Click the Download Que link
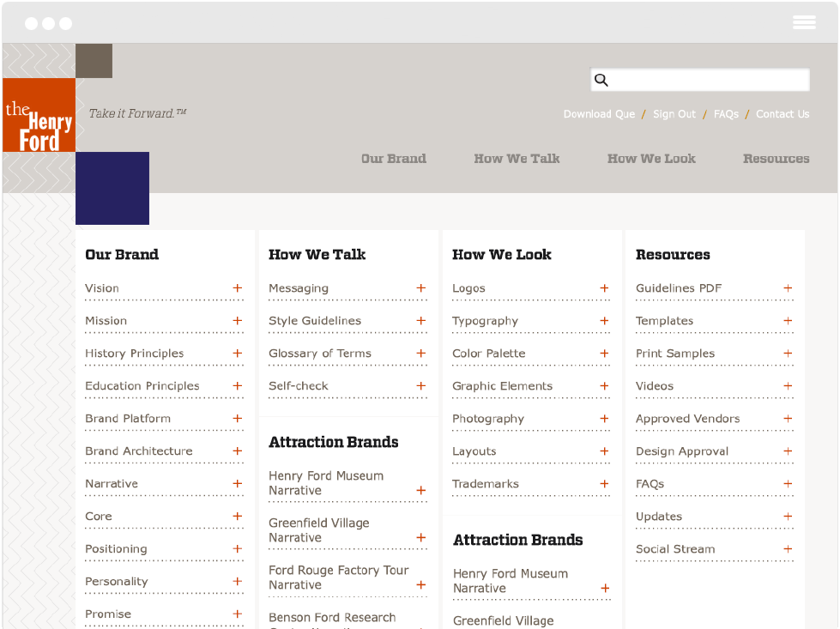This screenshot has height=629, width=840. (599, 113)
